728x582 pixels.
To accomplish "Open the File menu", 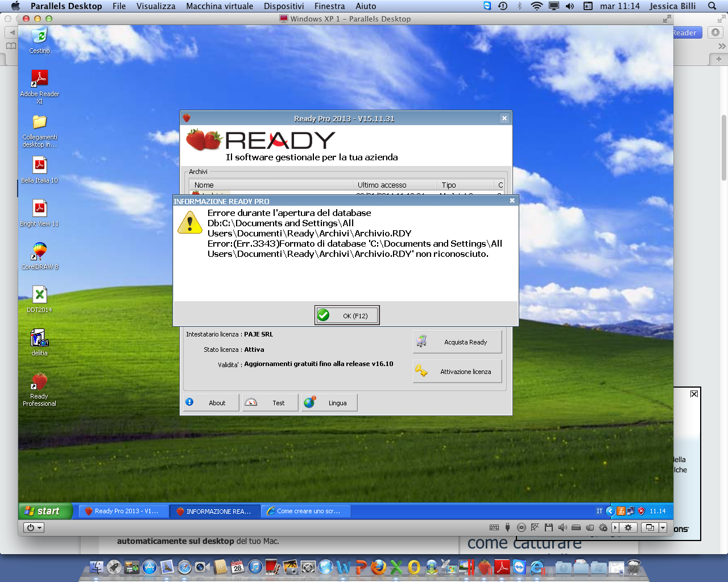I will tap(119, 6).
